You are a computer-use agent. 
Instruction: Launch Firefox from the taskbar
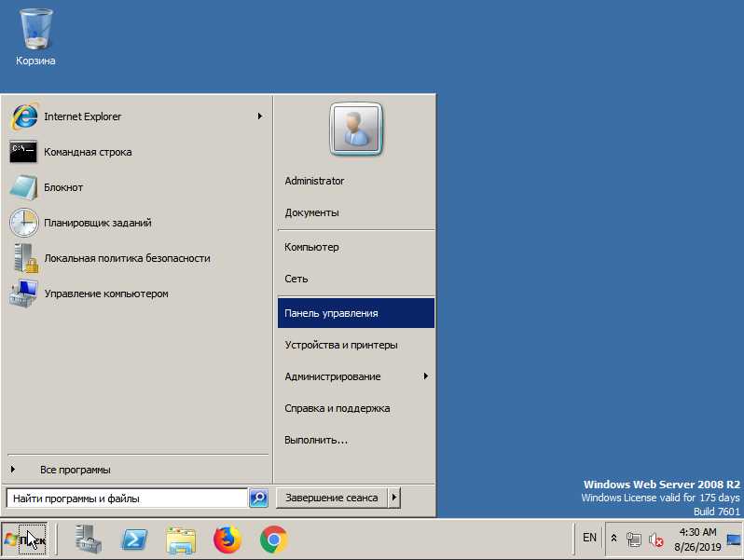pyautogui.click(x=227, y=540)
